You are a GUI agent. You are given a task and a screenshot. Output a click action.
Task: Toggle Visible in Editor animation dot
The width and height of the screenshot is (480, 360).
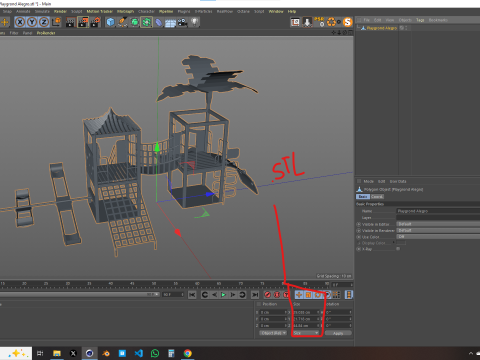[359, 224]
